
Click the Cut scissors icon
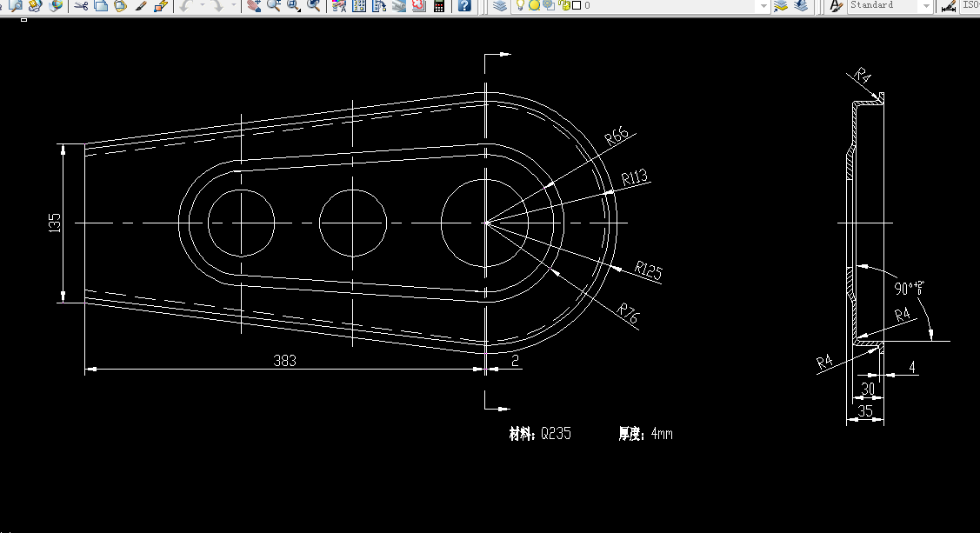pyautogui.click(x=81, y=5)
